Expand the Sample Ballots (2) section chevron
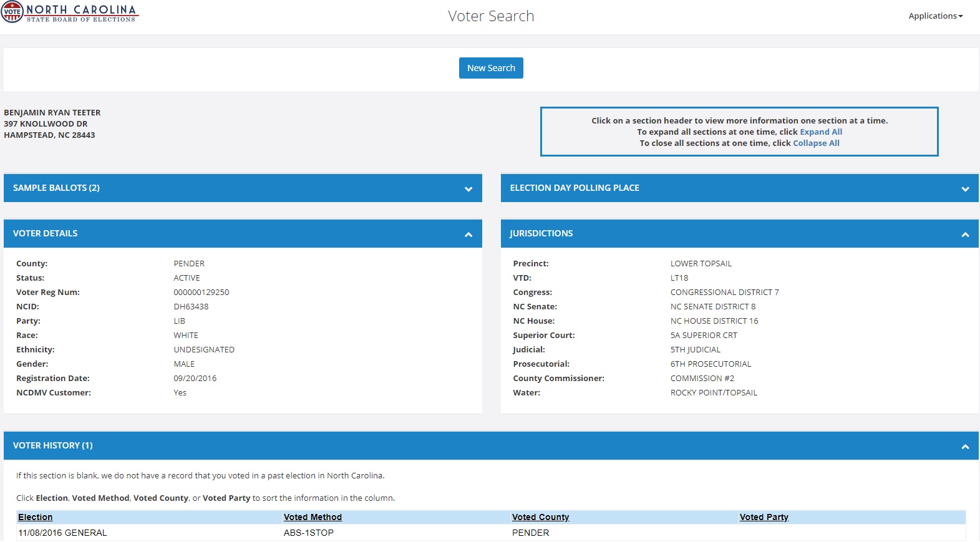Screen dimensions: 980x542 468,189
